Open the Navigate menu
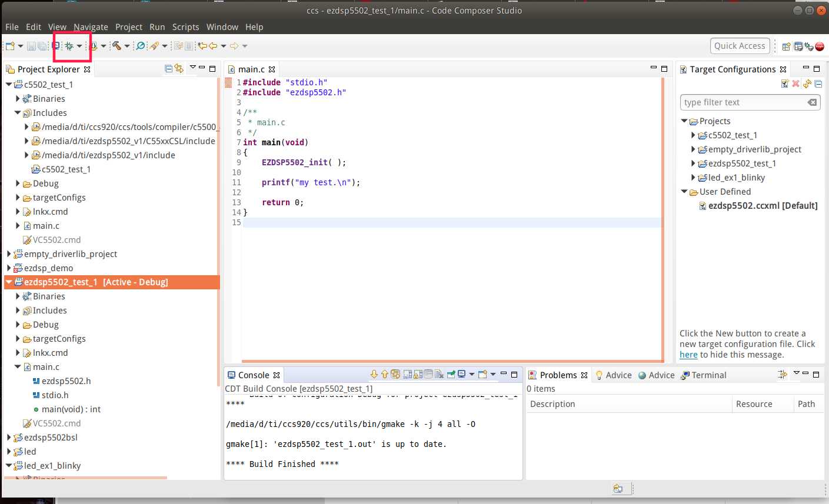 (x=91, y=27)
